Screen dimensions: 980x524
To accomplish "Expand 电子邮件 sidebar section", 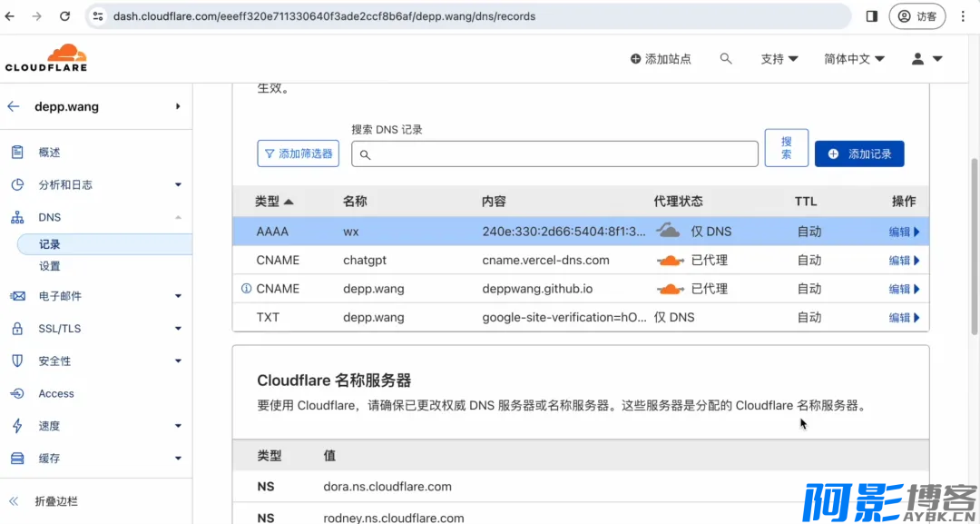I will 178,296.
